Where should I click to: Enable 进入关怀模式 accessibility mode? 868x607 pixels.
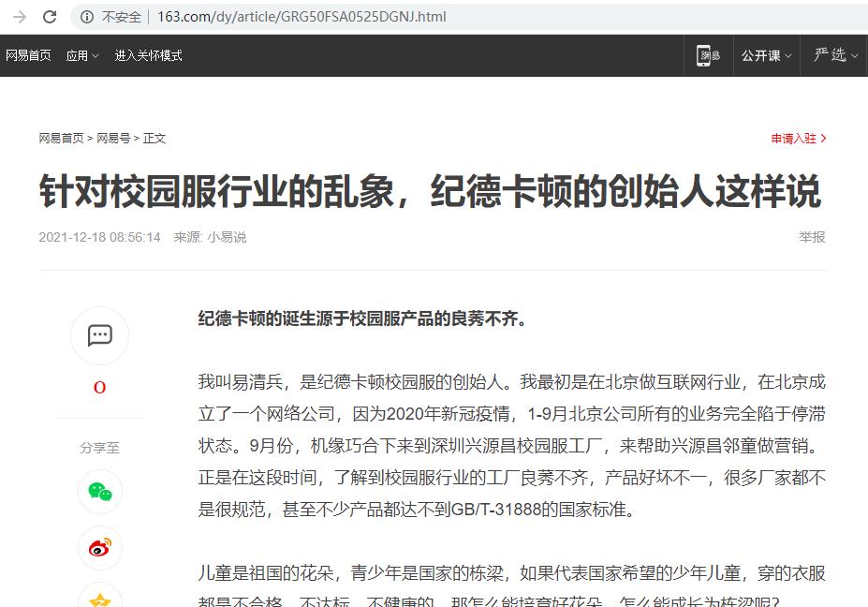tap(148, 55)
